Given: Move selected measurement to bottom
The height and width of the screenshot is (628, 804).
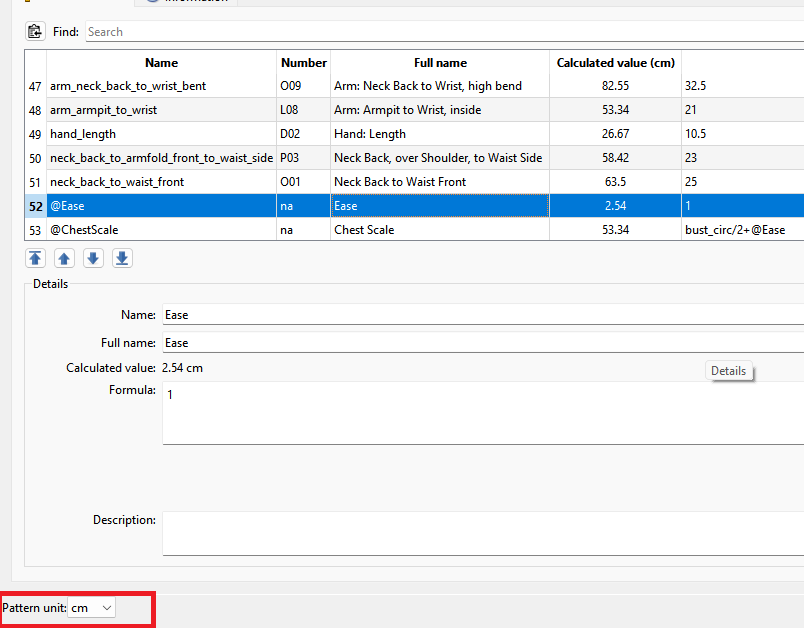Looking at the screenshot, I should pos(122,259).
